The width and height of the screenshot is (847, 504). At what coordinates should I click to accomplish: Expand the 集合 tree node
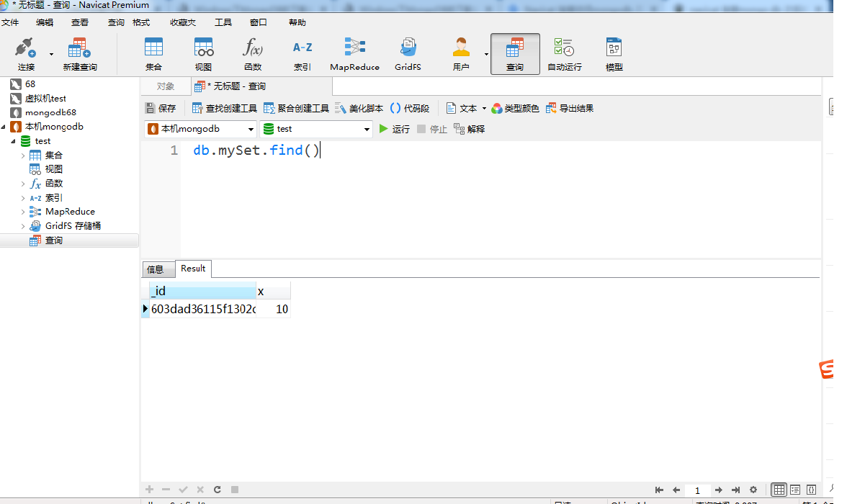23,156
